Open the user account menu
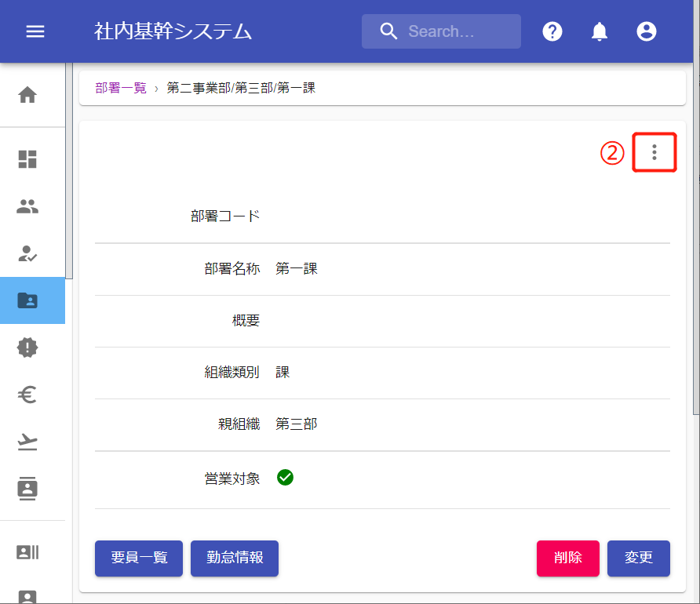The image size is (700, 604). pyautogui.click(x=647, y=31)
